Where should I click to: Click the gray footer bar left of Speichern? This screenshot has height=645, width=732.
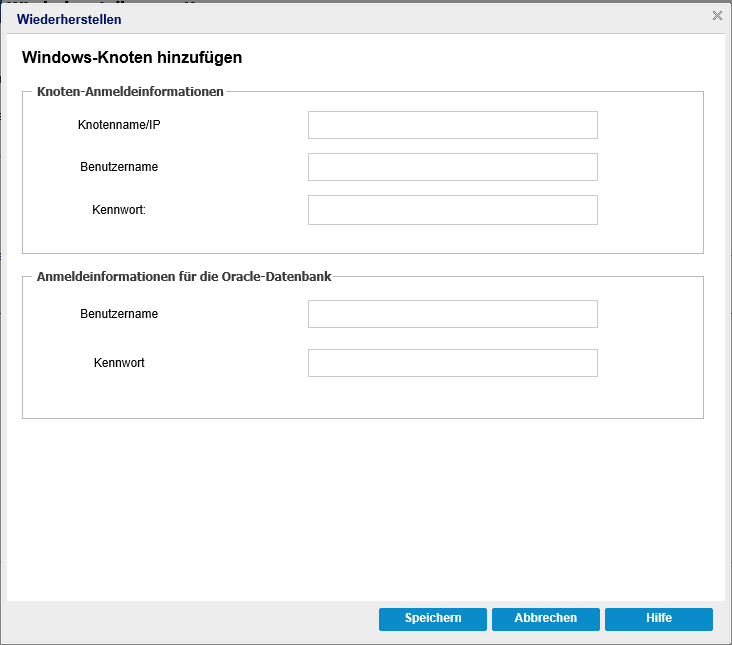(192, 619)
